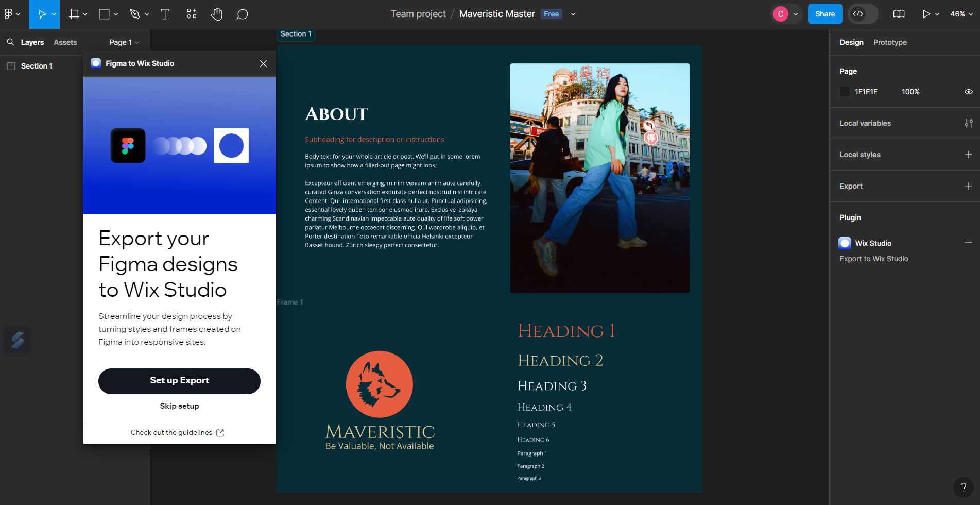Add a local style with plus
The image size is (980, 505).
pos(969,155)
